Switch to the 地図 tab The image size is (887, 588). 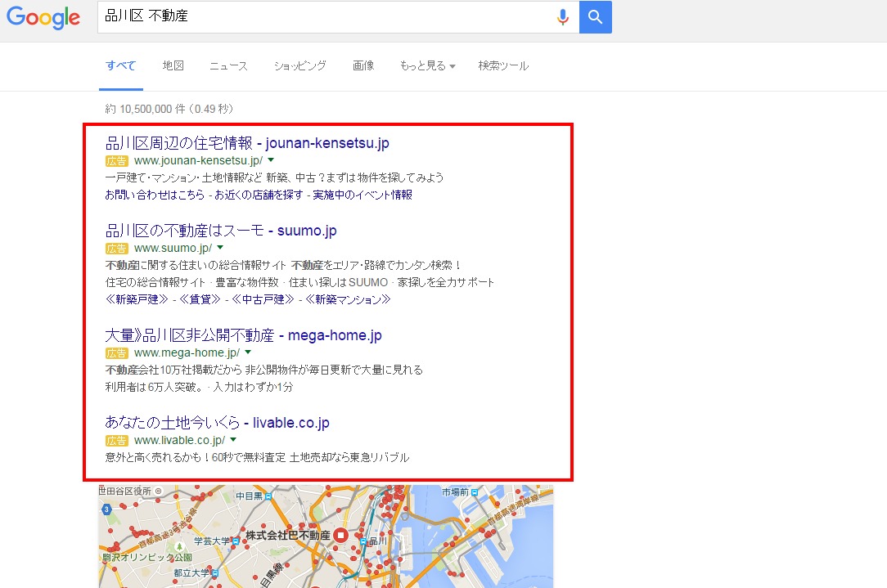[x=173, y=65]
